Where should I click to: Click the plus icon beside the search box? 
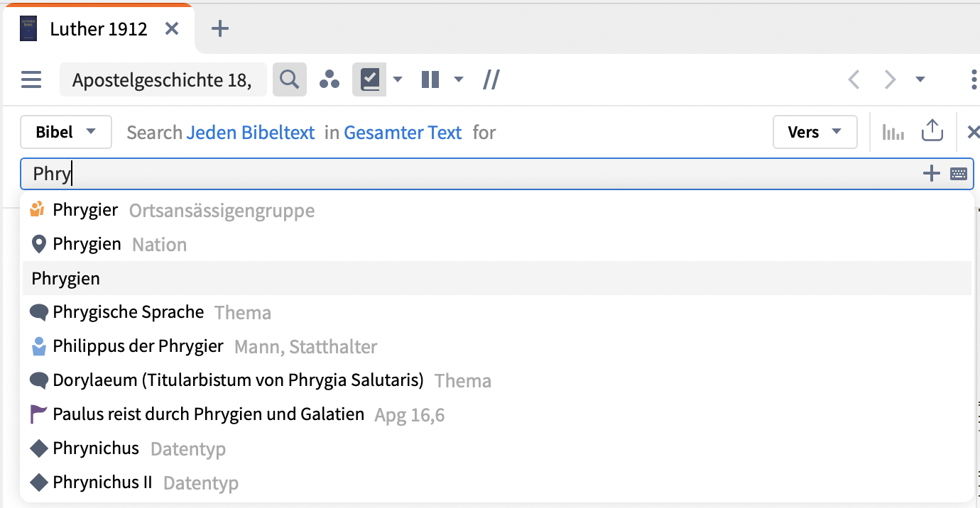pyautogui.click(x=931, y=173)
